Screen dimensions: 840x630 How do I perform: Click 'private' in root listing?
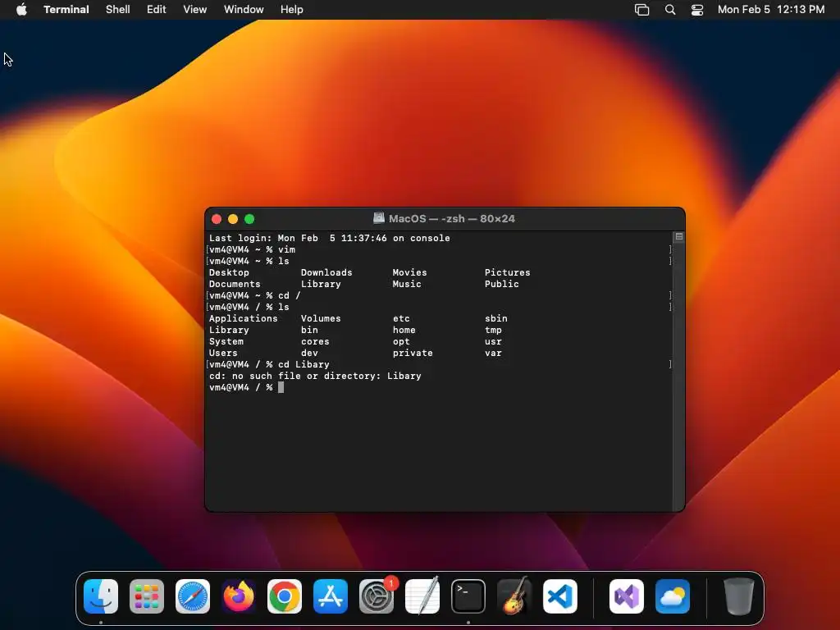(413, 353)
